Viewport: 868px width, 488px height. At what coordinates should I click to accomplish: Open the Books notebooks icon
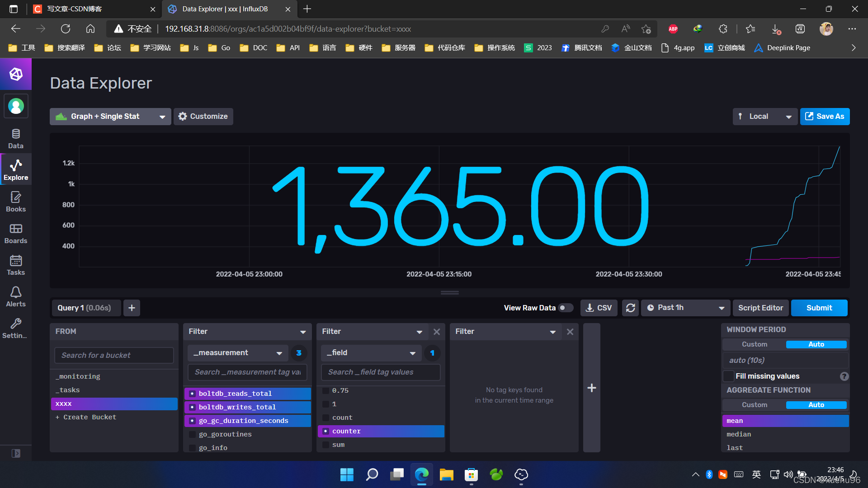(x=16, y=202)
